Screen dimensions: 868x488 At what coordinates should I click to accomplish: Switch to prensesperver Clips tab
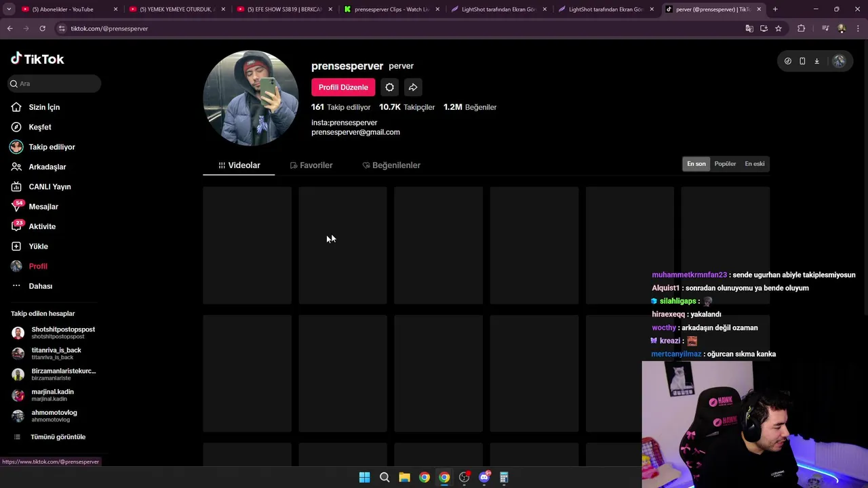click(x=392, y=9)
